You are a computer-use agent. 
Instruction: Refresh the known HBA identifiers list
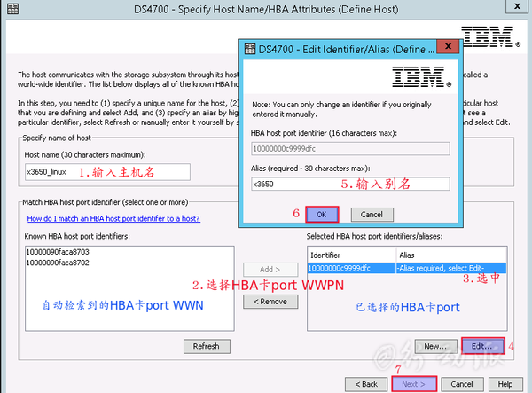207,346
